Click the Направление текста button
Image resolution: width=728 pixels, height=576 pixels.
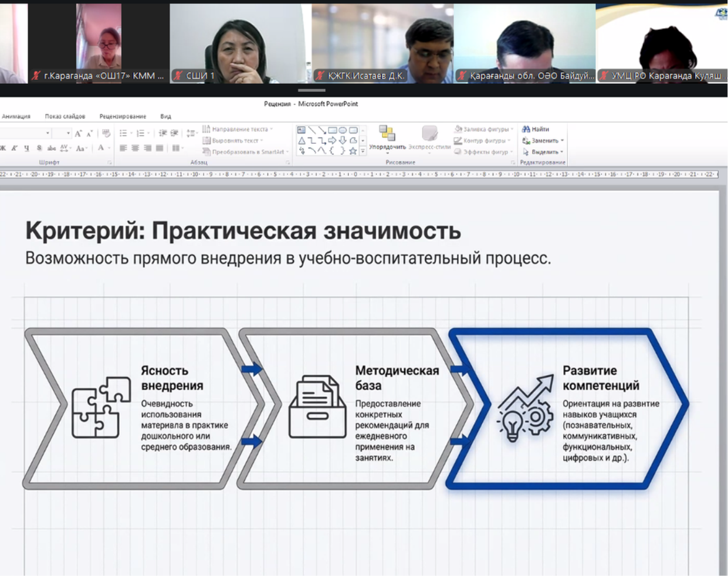coord(238,129)
